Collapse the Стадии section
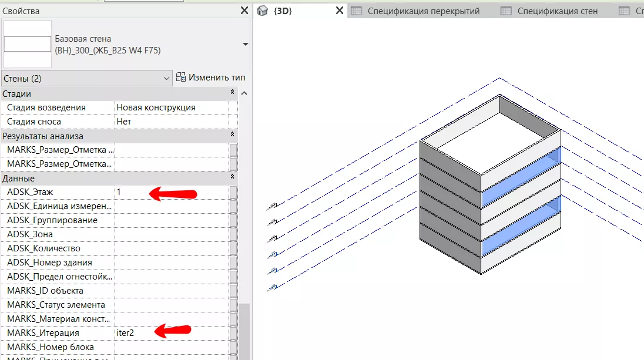 (232, 93)
